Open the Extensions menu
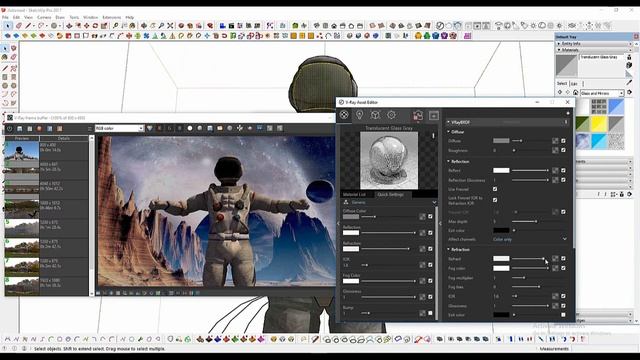 point(111,18)
